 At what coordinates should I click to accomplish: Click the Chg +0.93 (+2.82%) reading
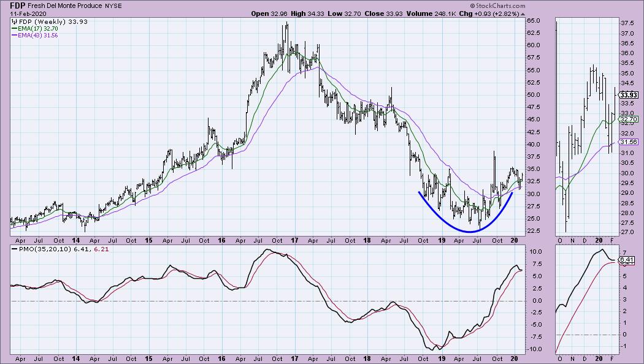489,13
